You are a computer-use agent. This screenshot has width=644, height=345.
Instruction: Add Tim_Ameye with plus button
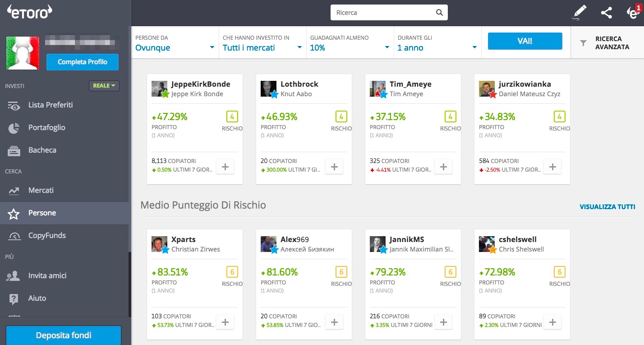tap(443, 167)
